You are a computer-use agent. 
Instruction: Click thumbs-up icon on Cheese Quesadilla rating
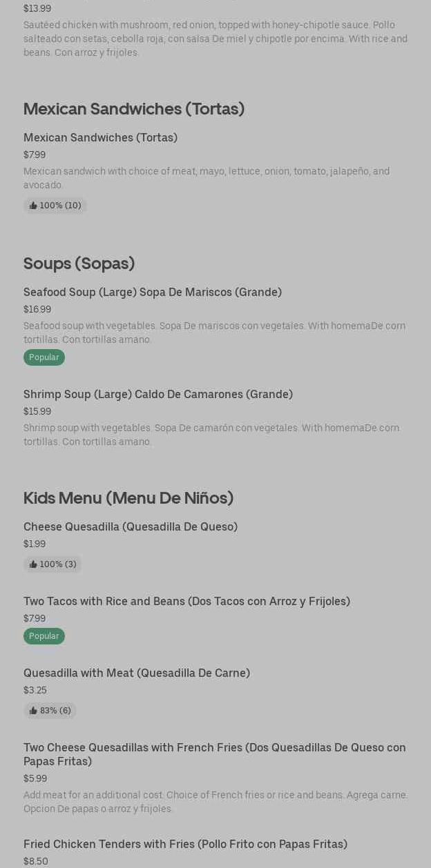(33, 564)
